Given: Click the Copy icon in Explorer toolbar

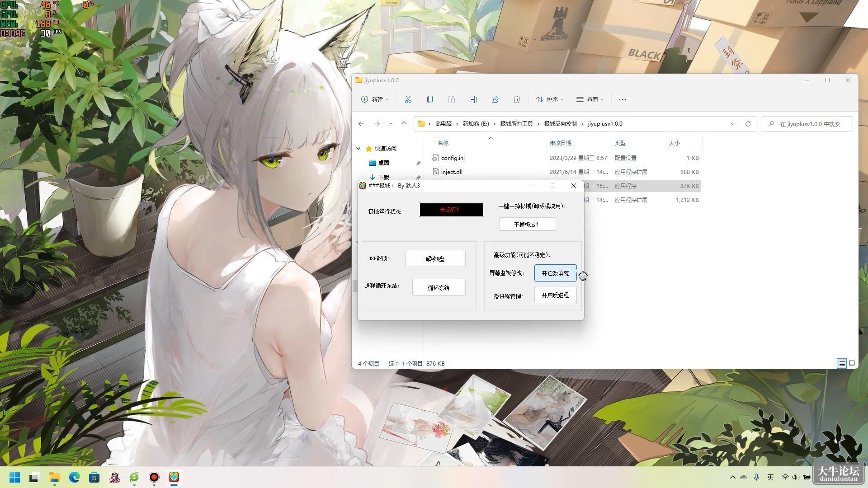Looking at the screenshot, I should tap(429, 99).
